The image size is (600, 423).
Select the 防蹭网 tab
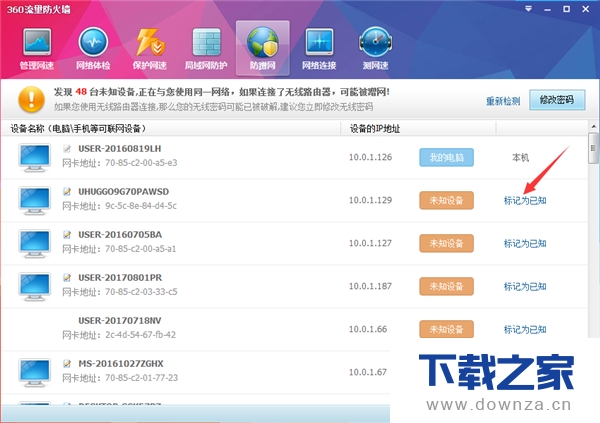[x=262, y=48]
